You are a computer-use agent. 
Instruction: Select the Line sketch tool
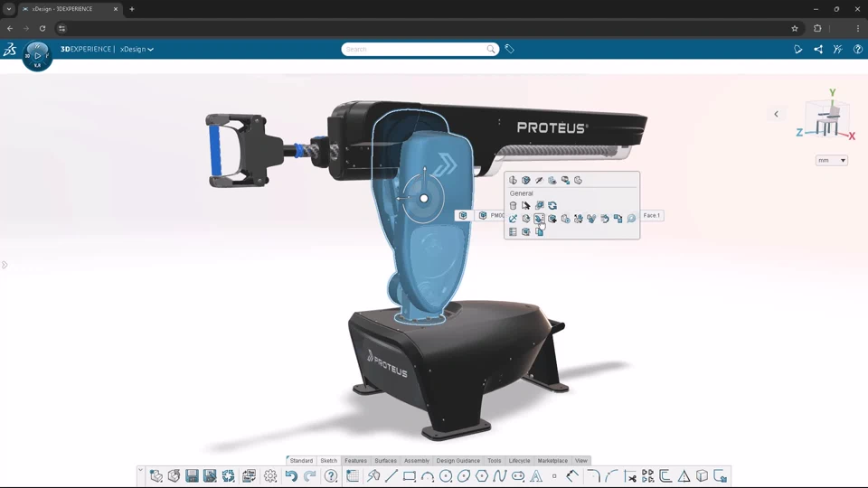click(392, 476)
